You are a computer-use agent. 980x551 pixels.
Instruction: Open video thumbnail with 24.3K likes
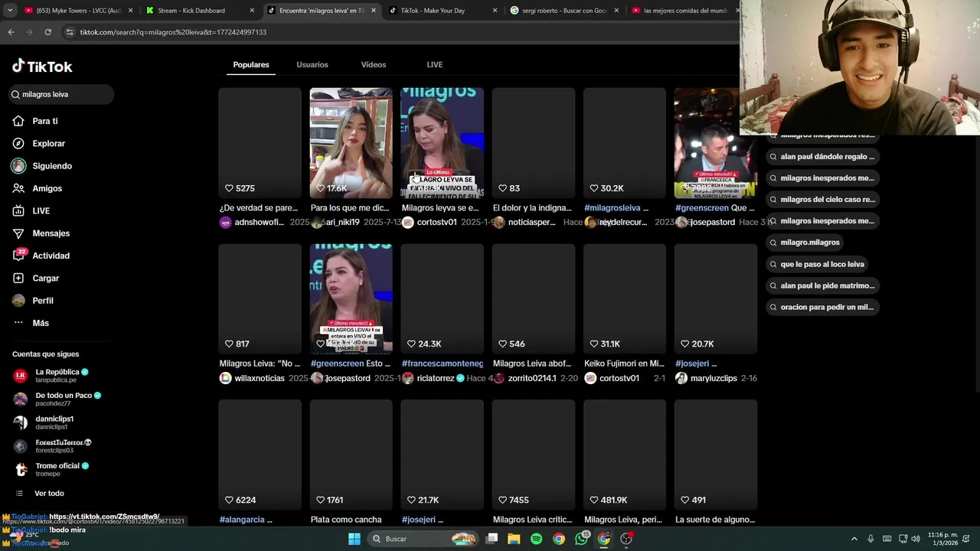tap(442, 298)
